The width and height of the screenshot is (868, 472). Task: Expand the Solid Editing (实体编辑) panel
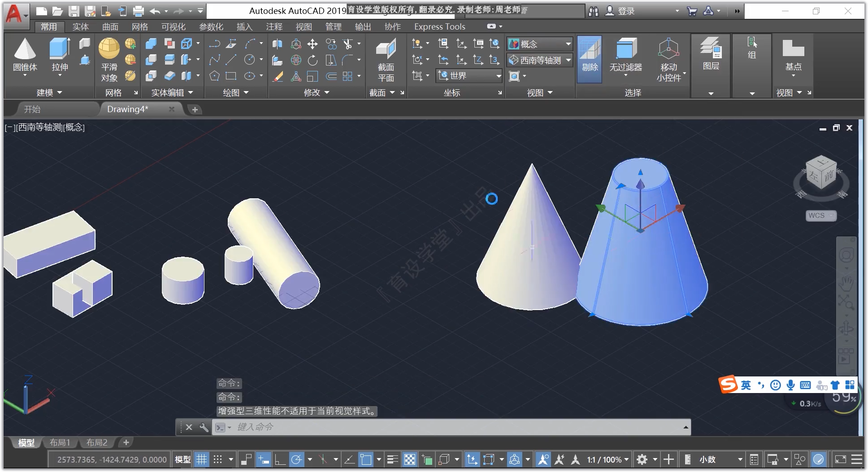pos(172,92)
